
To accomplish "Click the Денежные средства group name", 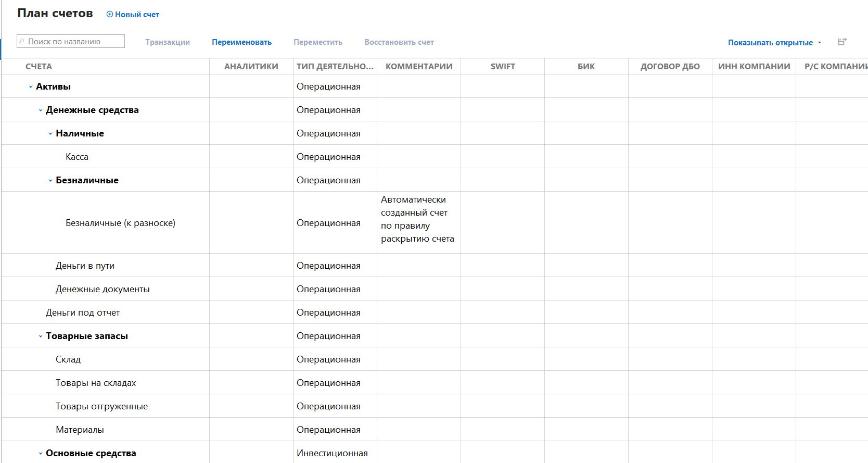I will tap(92, 110).
